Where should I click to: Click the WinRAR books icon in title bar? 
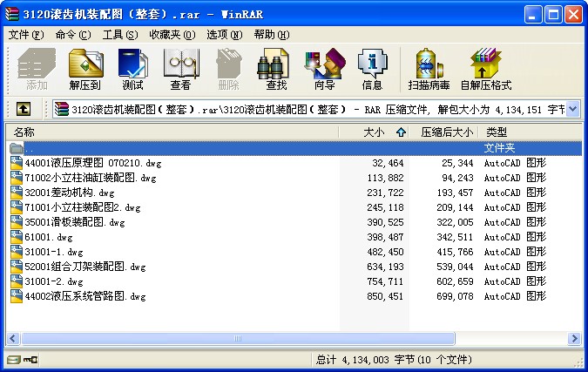[11, 14]
